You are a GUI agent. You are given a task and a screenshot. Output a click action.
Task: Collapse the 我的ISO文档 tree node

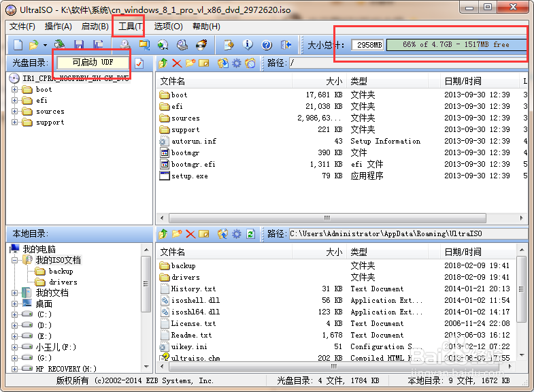[14, 260]
